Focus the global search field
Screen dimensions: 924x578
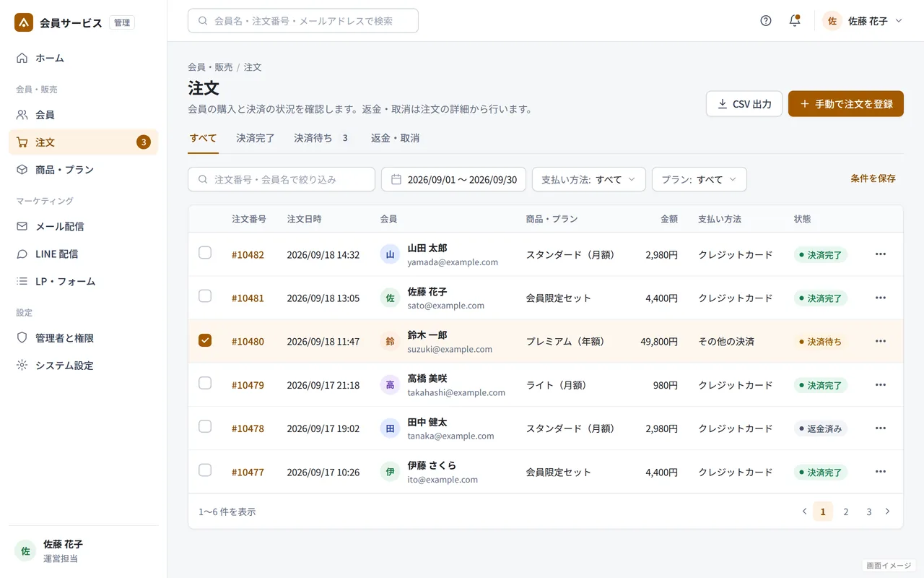click(x=303, y=21)
